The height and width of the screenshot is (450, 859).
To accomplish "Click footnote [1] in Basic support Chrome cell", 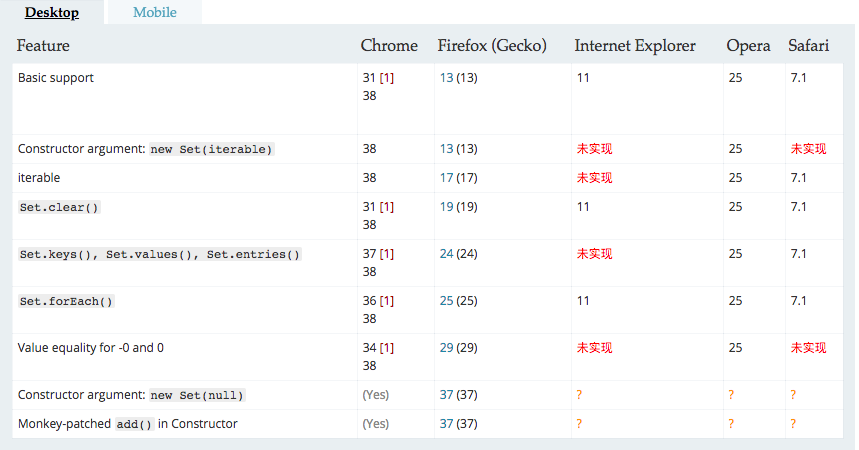I will pos(387,78).
